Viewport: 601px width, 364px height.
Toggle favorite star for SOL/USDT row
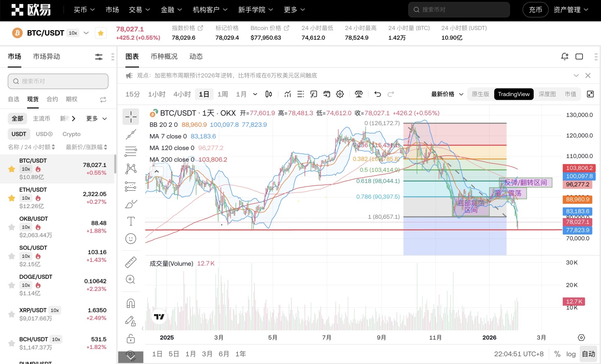[12, 256]
